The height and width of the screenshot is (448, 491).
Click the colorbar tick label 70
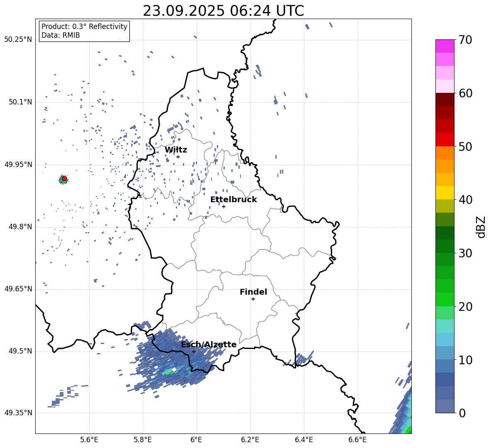pos(465,40)
